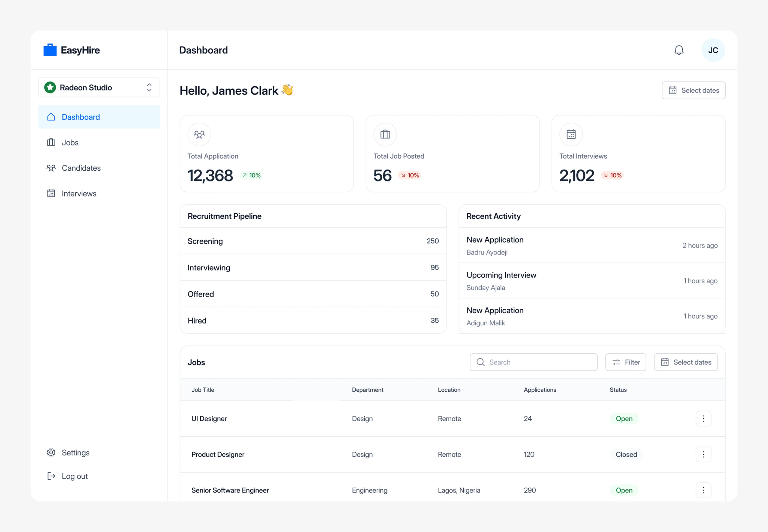Click the red 10% badge beside 56
The width and height of the screenshot is (768, 532).
pos(410,175)
